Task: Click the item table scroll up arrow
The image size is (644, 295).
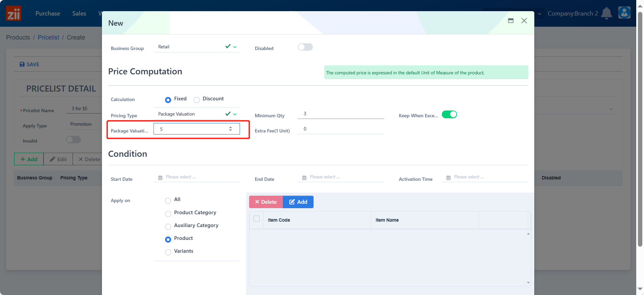Action: pyautogui.click(x=528, y=233)
